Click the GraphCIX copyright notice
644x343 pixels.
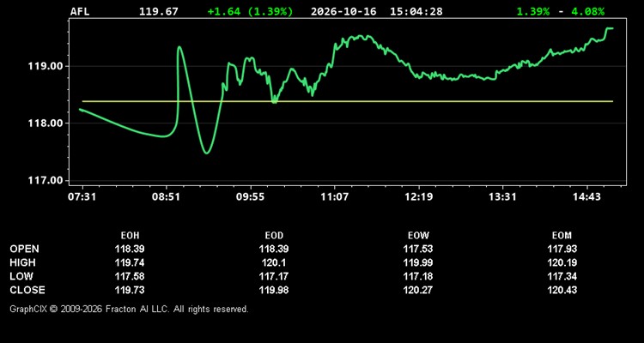coord(129,309)
